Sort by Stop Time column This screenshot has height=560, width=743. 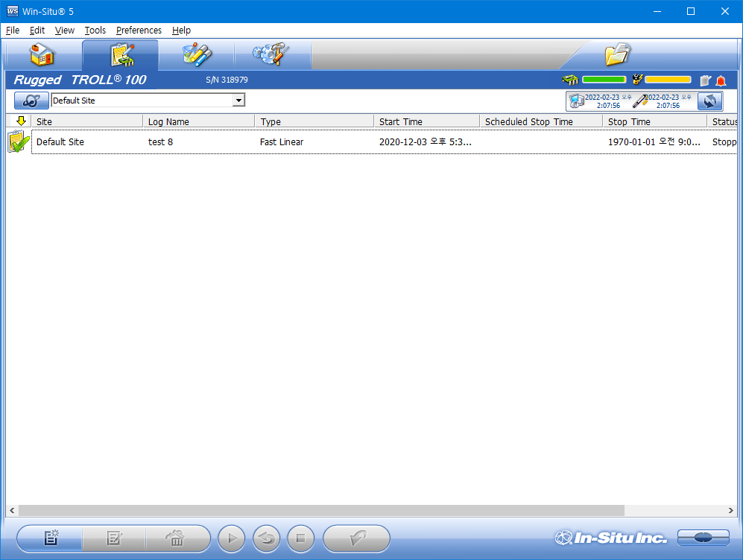coord(655,121)
